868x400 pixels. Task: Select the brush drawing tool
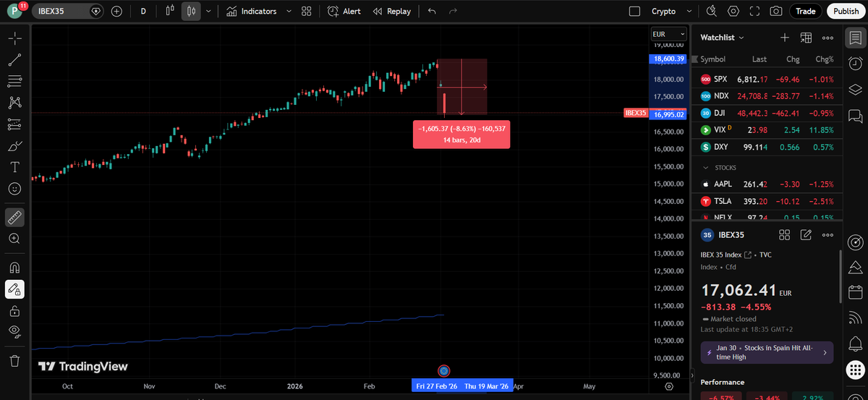(x=14, y=146)
